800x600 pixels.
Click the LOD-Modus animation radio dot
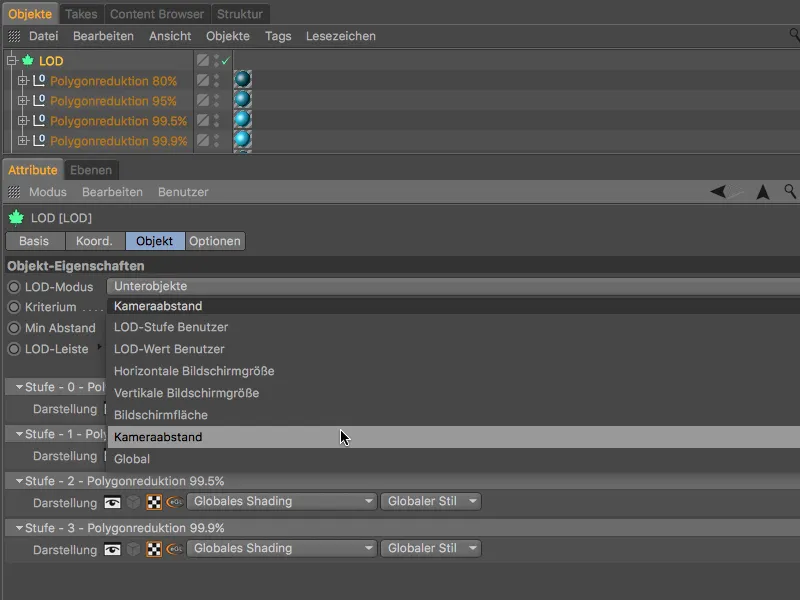(x=14, y=287)
